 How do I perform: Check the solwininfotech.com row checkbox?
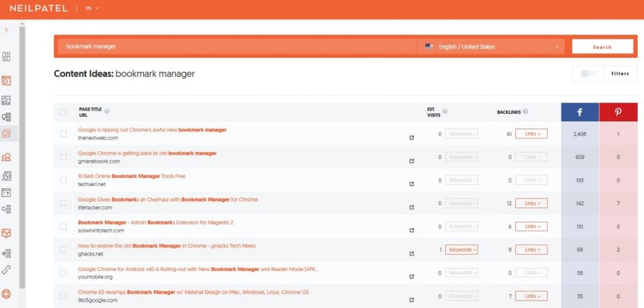click(64, 226)
